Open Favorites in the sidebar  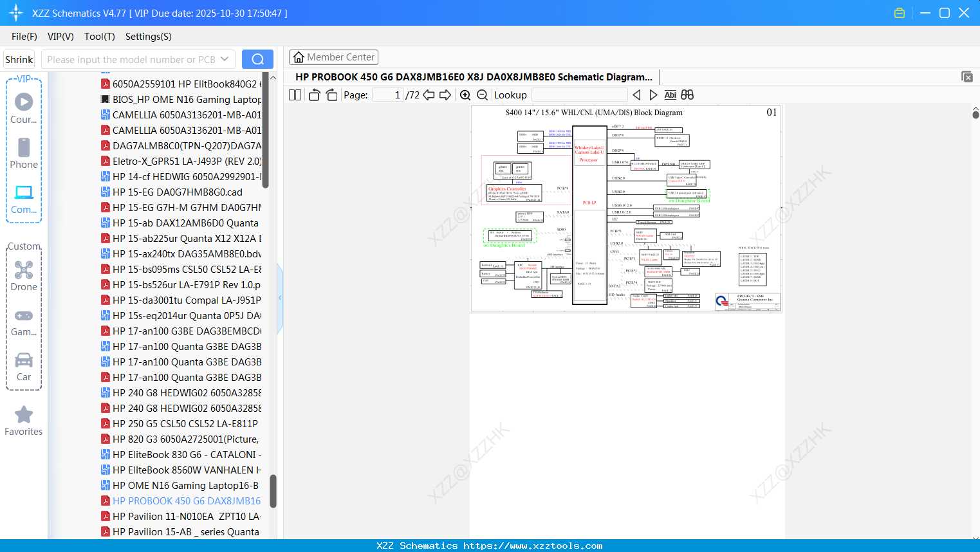pyautogui.click(x=24, y=421)
